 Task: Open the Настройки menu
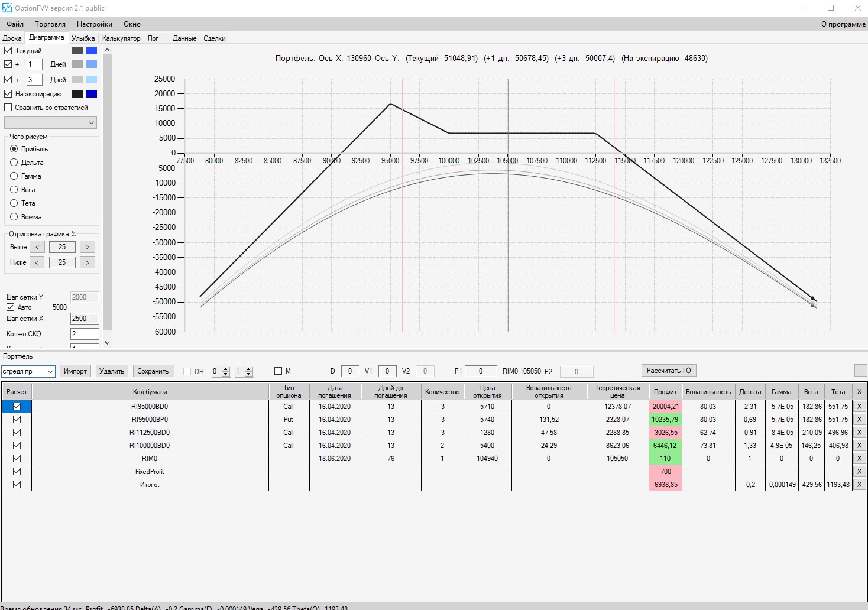coord(95,24)
